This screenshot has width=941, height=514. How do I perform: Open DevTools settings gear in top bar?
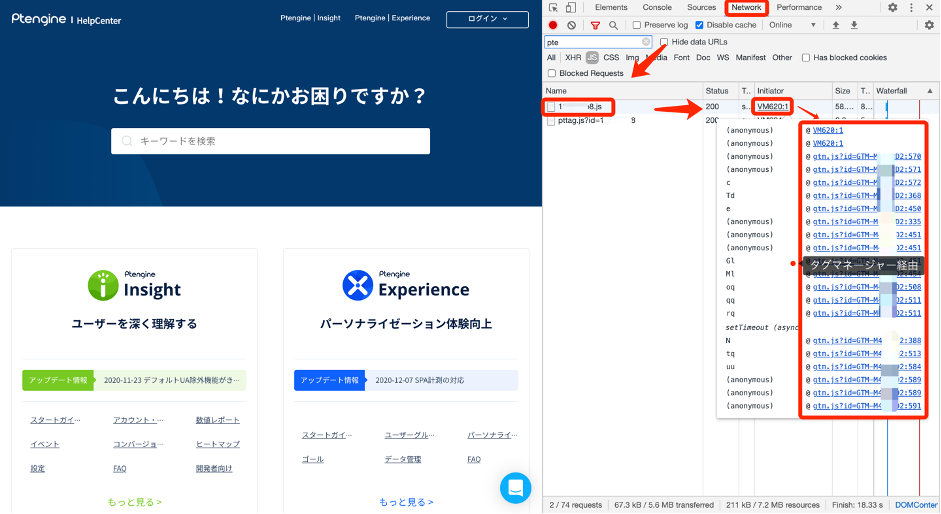pyautogui.click(x=892, y=8)
